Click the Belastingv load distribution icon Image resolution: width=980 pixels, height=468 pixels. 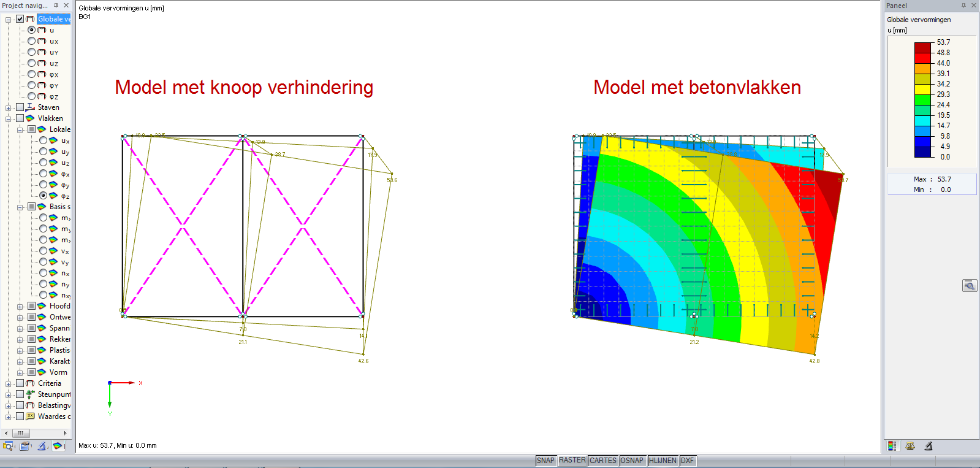[x=30, y=405]
